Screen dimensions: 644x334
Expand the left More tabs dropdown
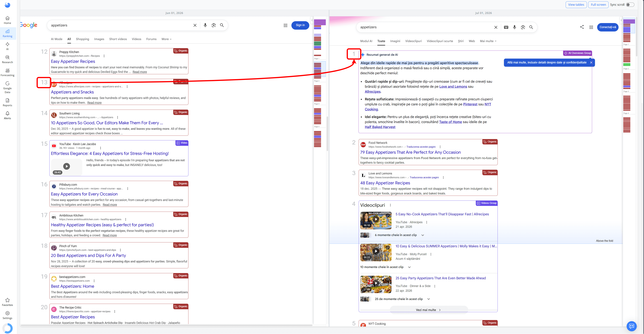coord(167,39)
